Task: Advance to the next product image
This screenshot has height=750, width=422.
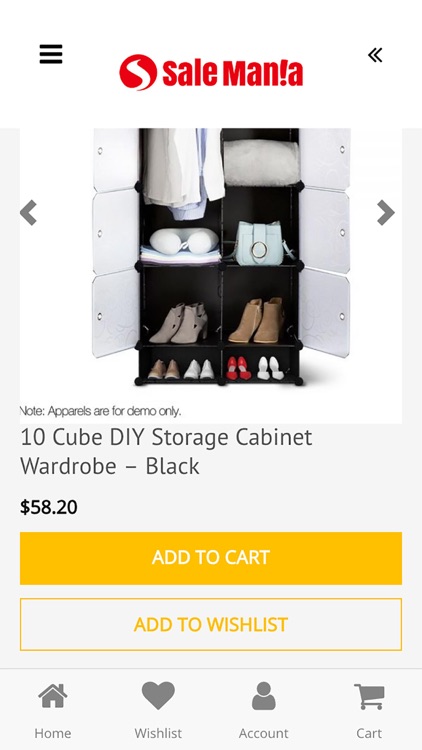Action: (386, 212)
